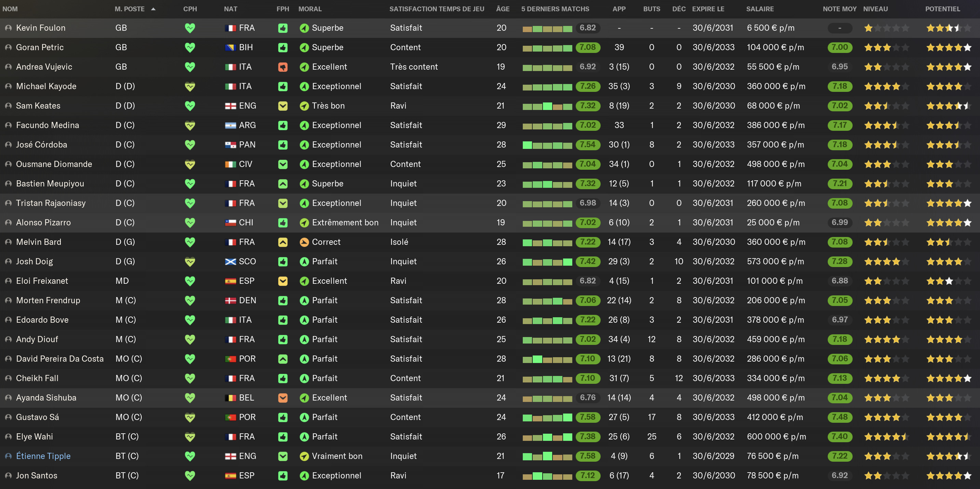Image resolution: width=980 pixels, height=489 pixels.
Task: Click the orange Correct morale icon for Melvin Bard
Action: coord(304,242)
